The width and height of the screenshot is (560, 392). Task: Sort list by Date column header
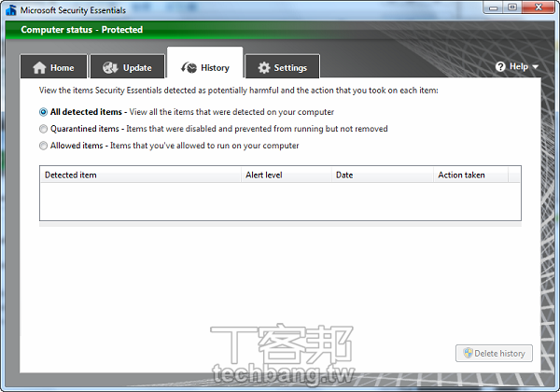(x=382, y=175)
